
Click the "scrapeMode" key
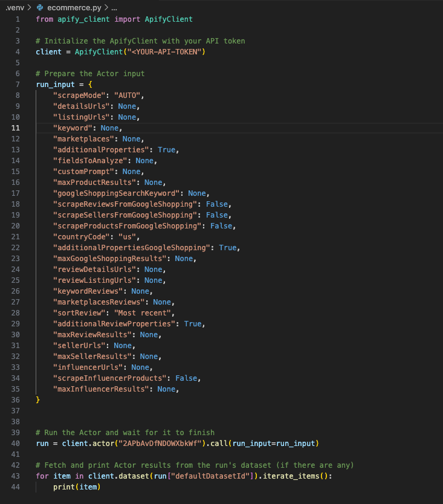[x=79, y=95]
